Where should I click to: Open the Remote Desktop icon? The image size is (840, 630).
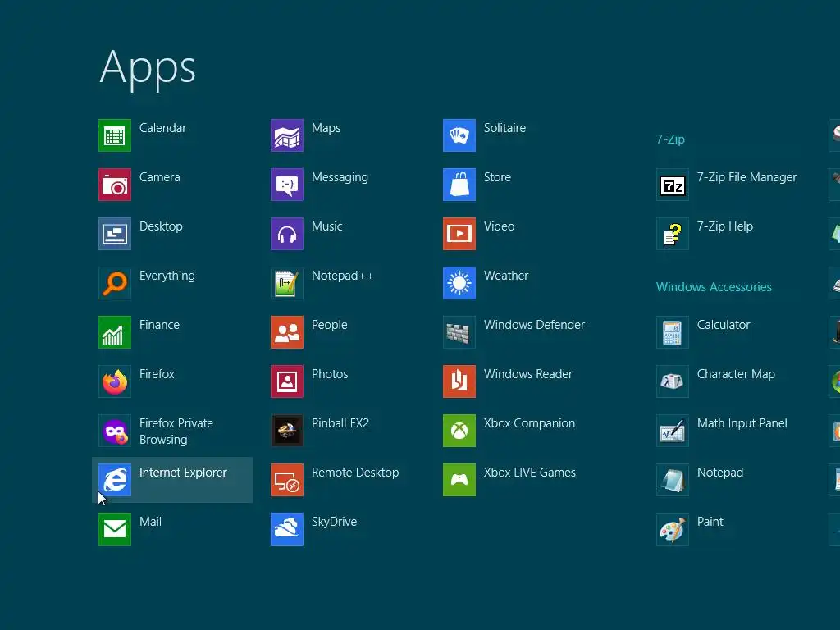tap(287, 480)
